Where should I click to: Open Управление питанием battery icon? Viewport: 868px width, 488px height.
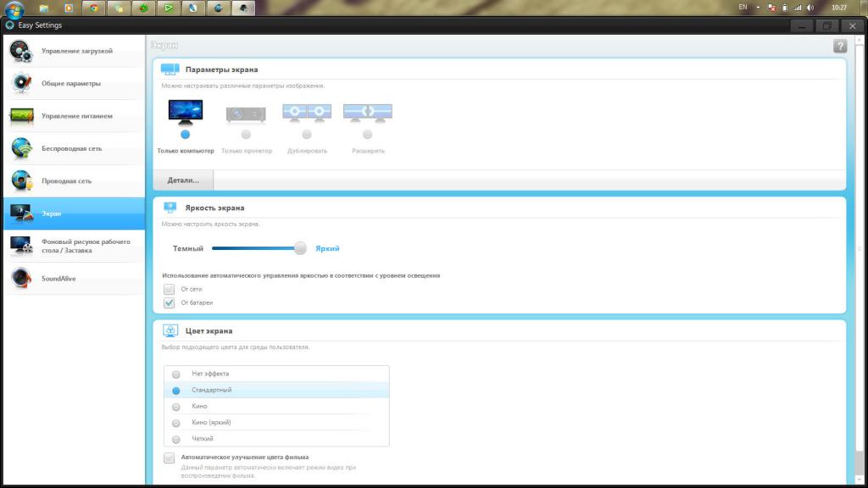click(21, 116)
